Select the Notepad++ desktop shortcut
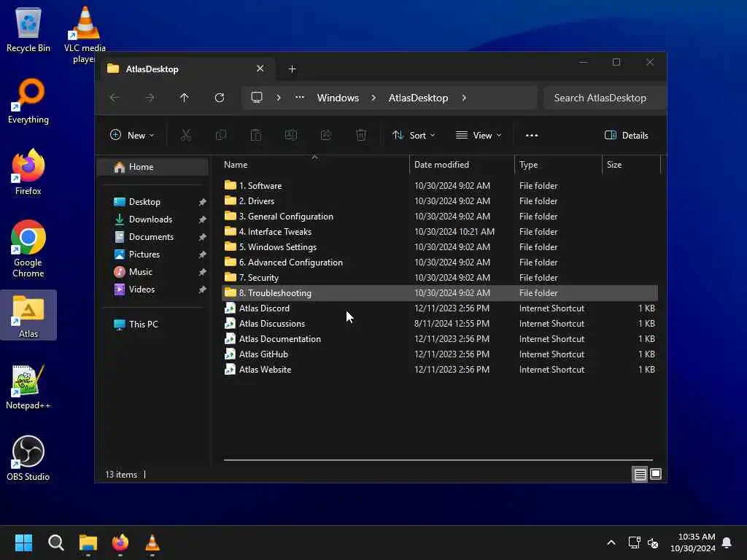The width and height of the screenshot is (747, 560). [28, 386]
